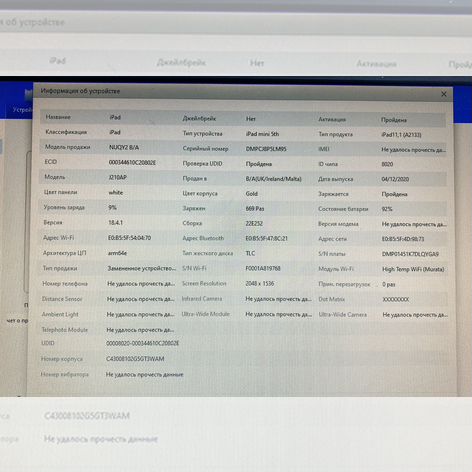Click the Screen Resolution value 2048 x 1536

tap(260, 284)
